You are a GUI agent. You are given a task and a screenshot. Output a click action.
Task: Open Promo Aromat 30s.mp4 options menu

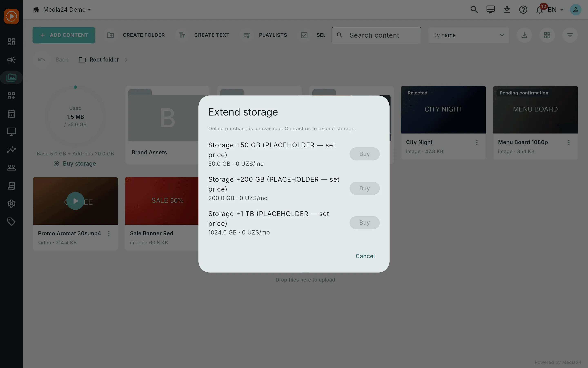click(x=109, y=234)
